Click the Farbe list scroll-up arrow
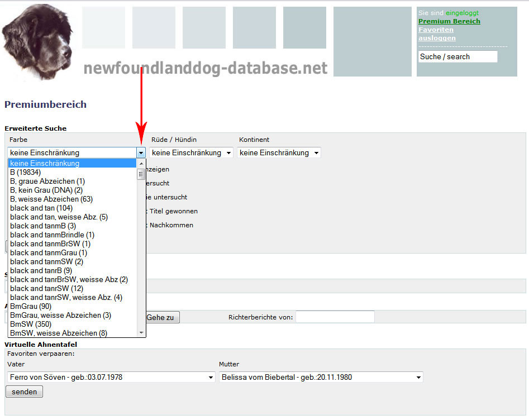The width and height of the screenshot is (529, 420). tap(141, 164)
